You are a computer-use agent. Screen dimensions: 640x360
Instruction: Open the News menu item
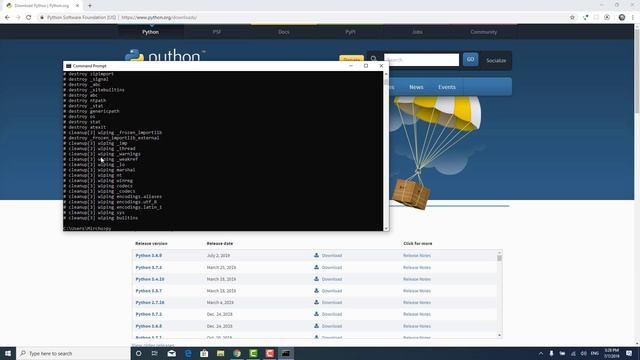(x=416, y=87)
